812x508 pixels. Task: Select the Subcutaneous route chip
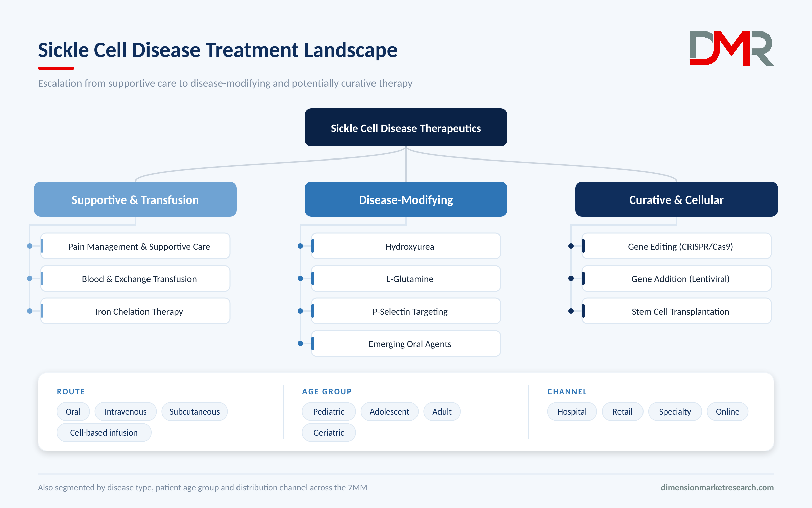195,411
